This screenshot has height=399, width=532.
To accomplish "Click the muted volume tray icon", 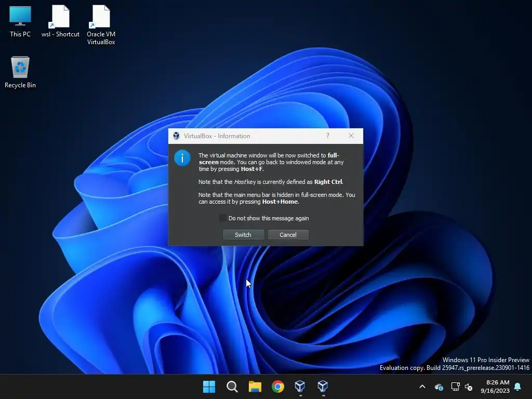I will 469,387.
